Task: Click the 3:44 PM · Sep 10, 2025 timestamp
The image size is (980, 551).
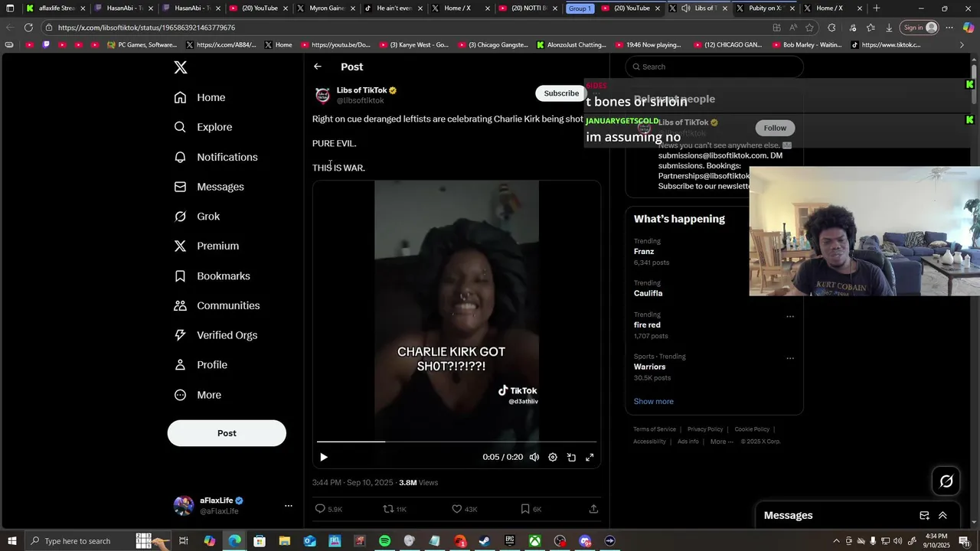Action: (352, 483)
